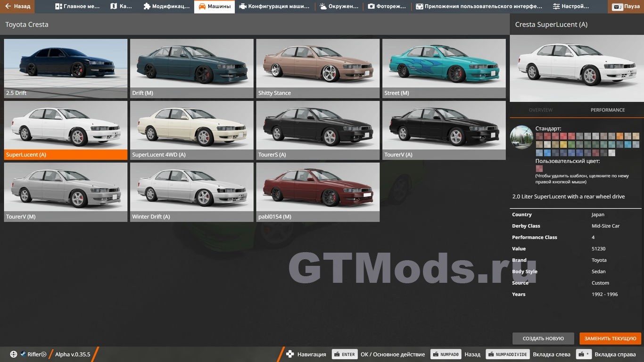Open the Настройки sliders tab

571,7
